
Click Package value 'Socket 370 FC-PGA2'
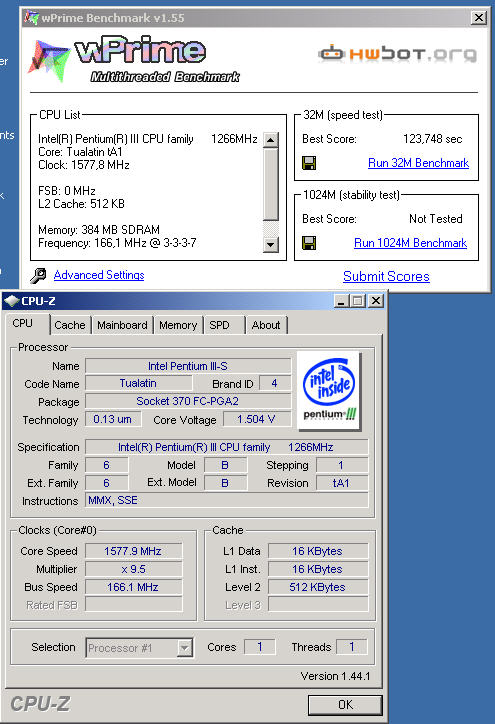(x=188, y=401)
